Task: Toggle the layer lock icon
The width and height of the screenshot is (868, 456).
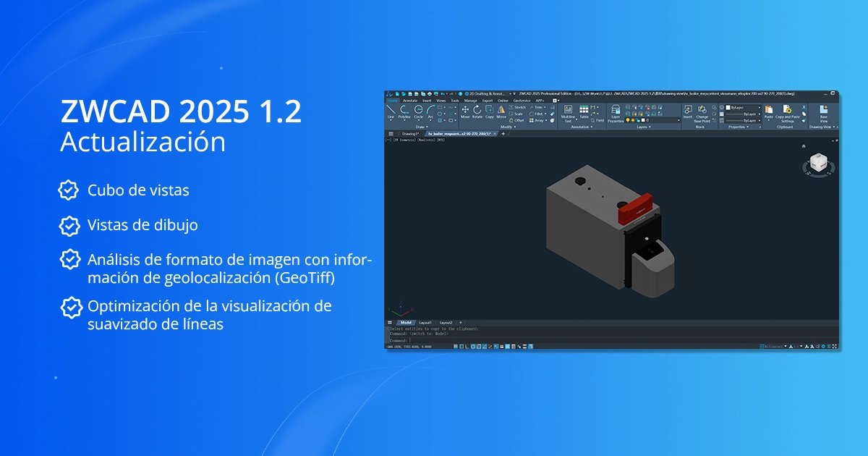Action: [638, 120]
